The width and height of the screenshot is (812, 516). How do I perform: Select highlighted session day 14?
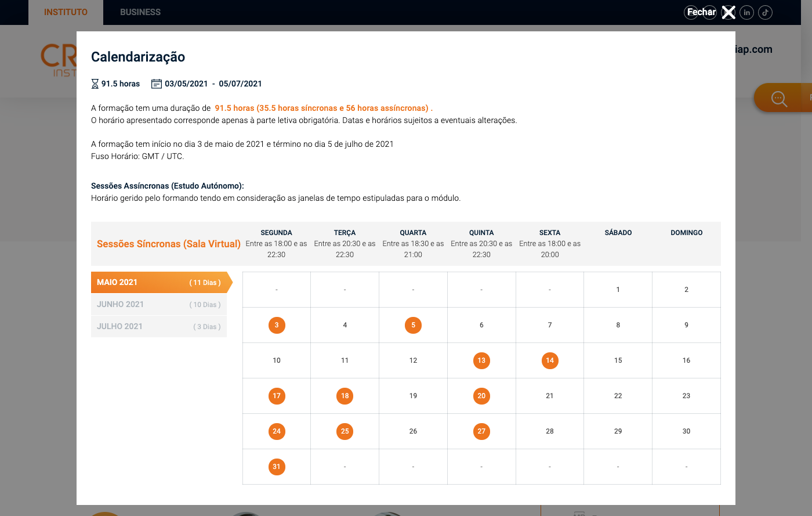pos(550,360)
